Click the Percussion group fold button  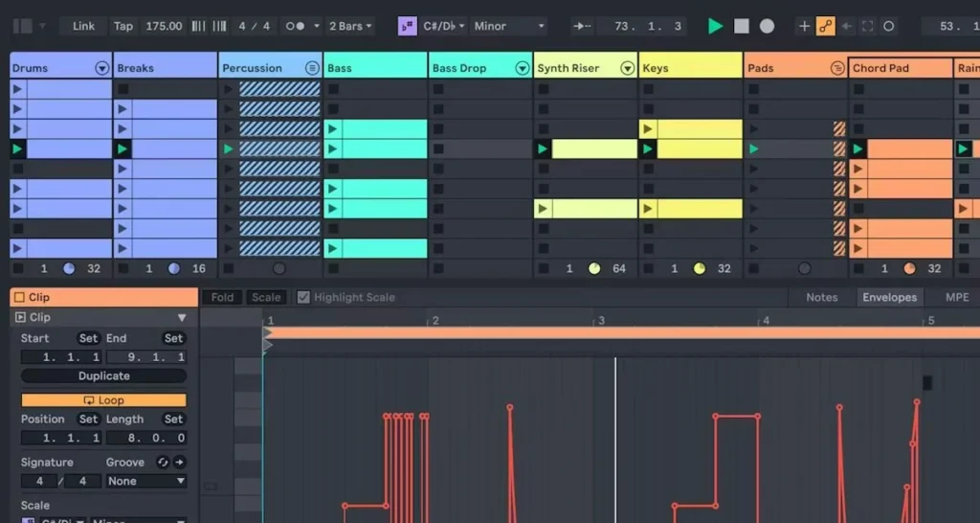[312, 68]
